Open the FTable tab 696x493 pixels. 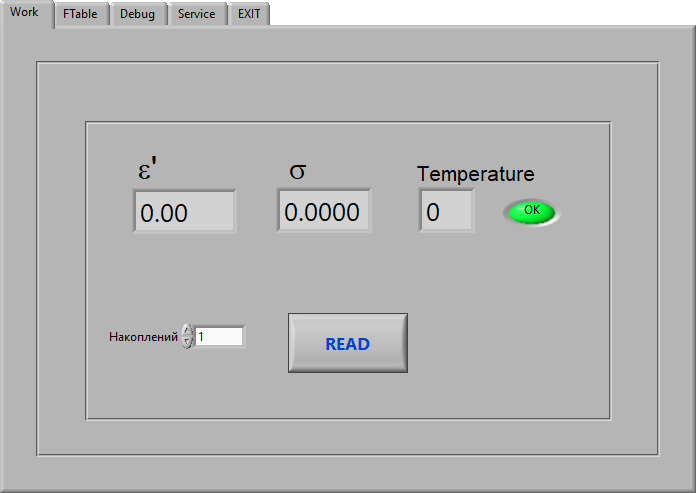tap(80, 14)
